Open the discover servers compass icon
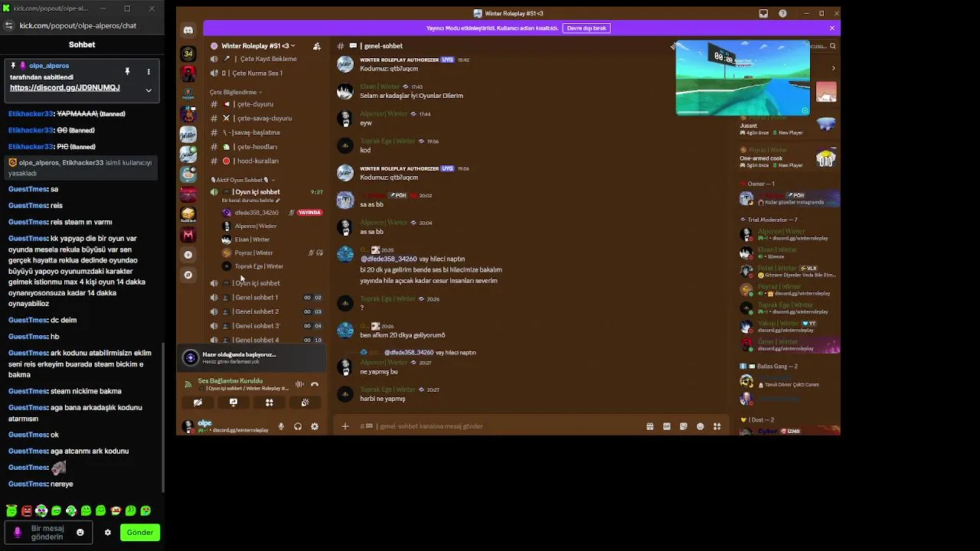The width and height of the screenshot is (980, 551). 188,275
